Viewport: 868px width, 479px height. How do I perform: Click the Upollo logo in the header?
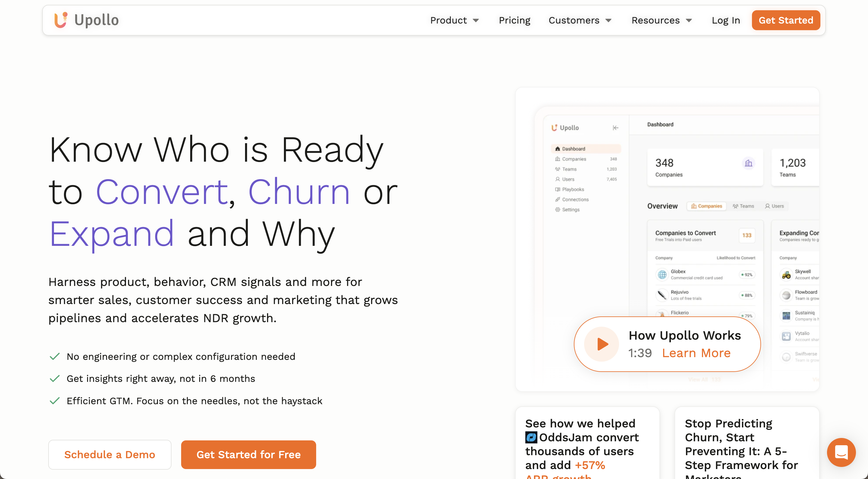point(86,20)
